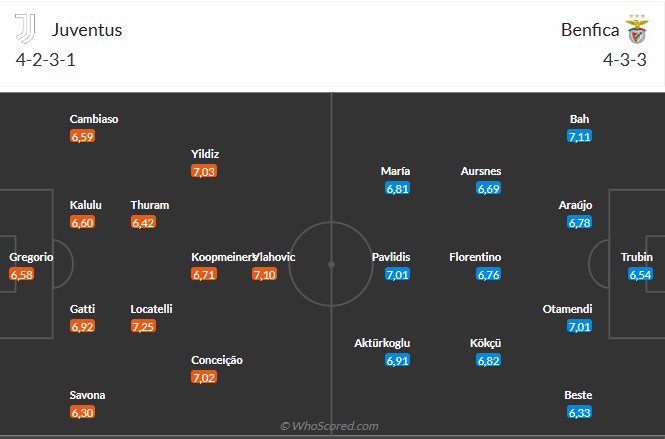This screenshot has height=439, width=665.
Task: Click Benfica 4-3-3 formation text
Action: (x=626, y=59)
